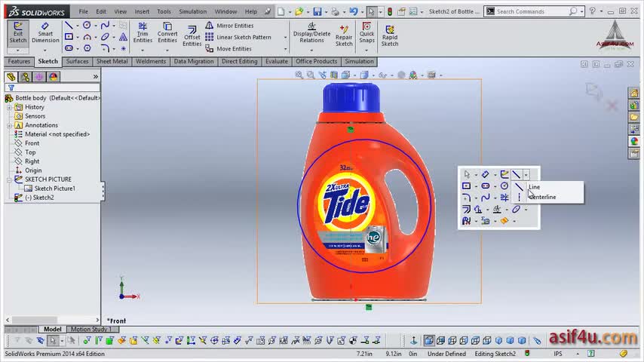644x362 pixels.
Task: Open the Tools menu
Action: tap(164, 11)
